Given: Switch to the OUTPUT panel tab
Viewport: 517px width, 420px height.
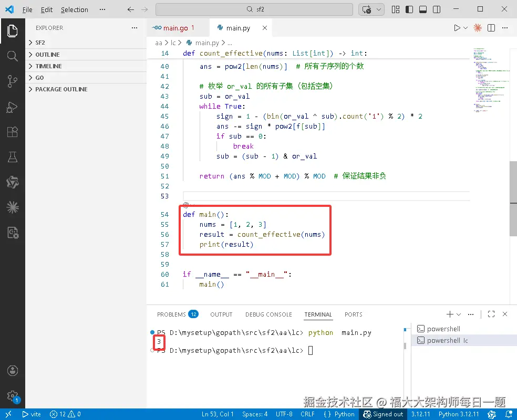Looking at the screenshot, I should (221, 314).
